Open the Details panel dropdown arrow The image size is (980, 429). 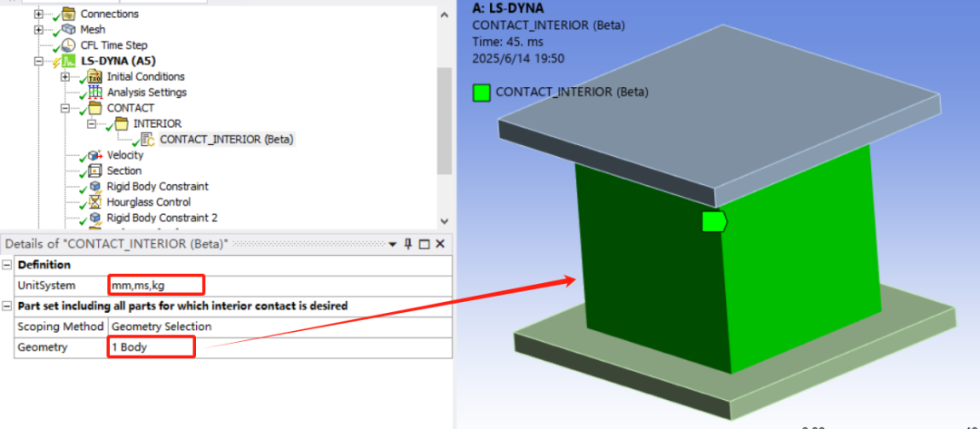[393, 244]
